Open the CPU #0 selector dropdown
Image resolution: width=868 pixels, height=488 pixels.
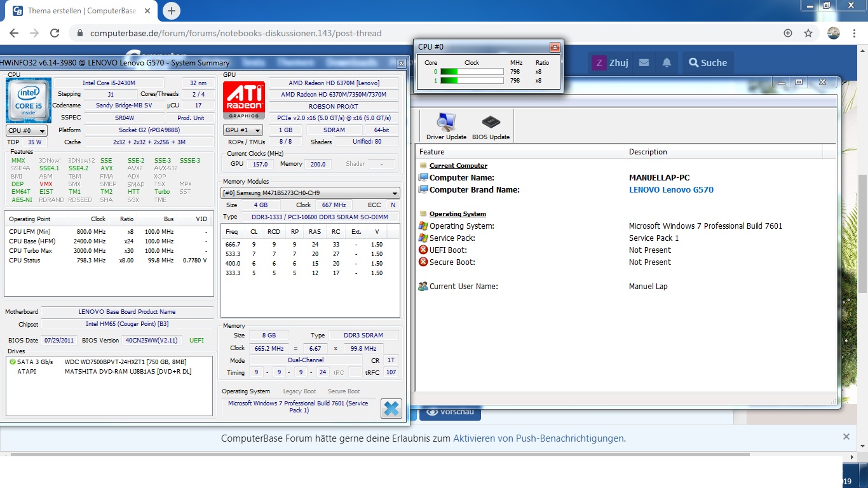[x=26, y=130]
